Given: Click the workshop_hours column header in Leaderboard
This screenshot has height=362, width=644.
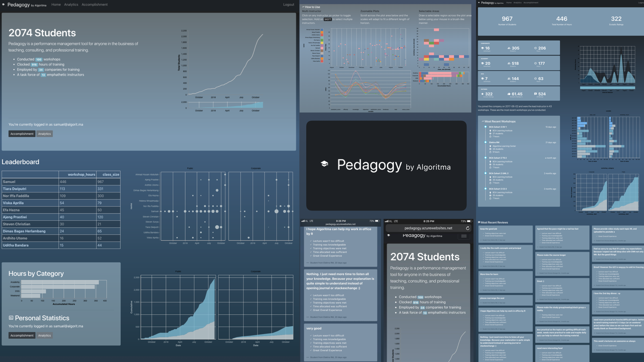Looking at the screenshot, I should 81,174.
